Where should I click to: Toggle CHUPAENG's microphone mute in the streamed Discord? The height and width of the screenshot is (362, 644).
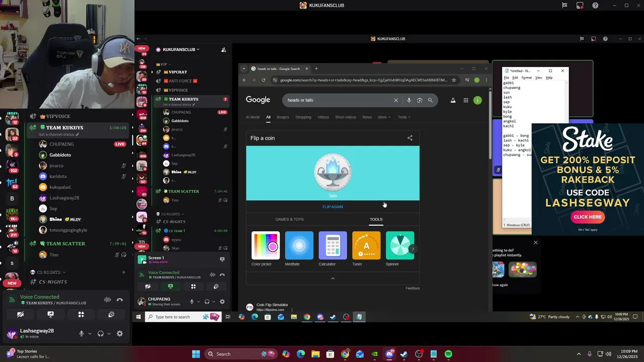click(192, 302)
